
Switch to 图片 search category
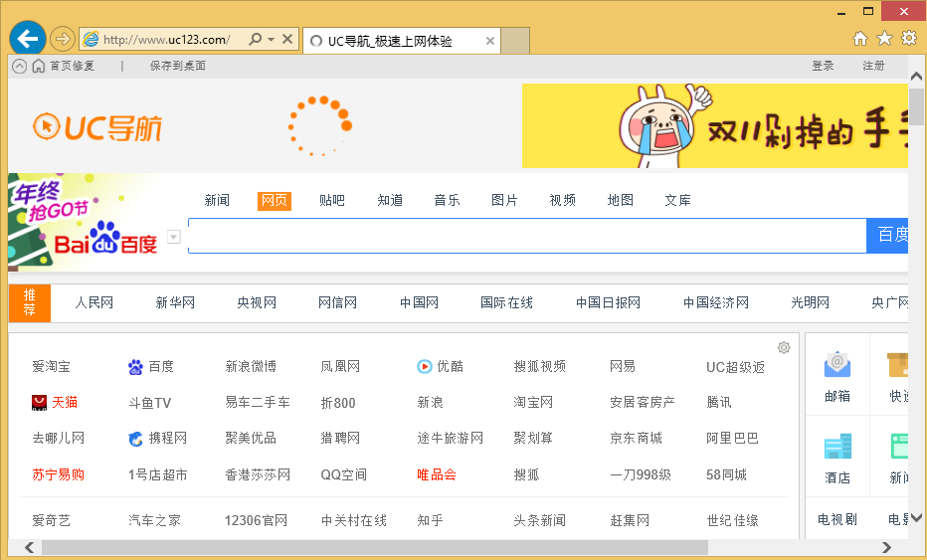point(504,200)
